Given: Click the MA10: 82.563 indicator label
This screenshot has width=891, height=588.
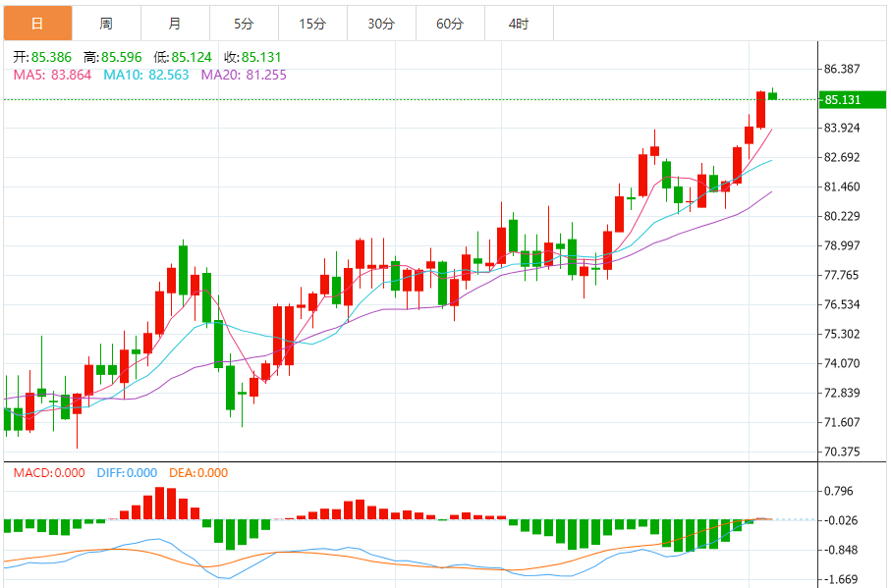Looking at the screenshot, I should coord(146,75).
